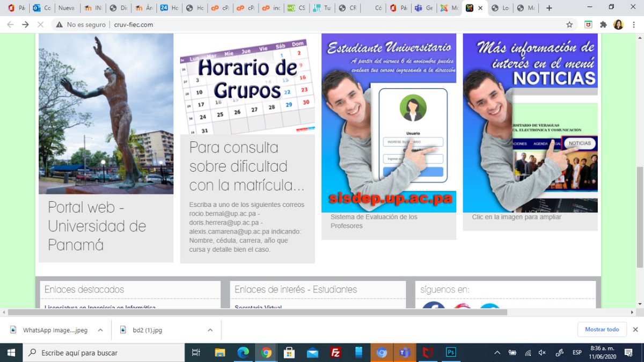The height and width of the screenshot is (362, 644).
Task: Open the Licenciatura en Ingeniería en Informática link
Action: tap(99, 308)
